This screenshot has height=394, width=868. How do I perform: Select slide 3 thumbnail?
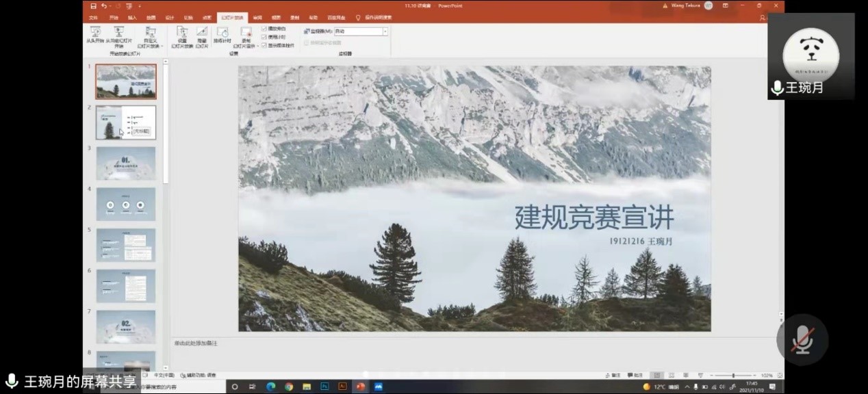126,163
